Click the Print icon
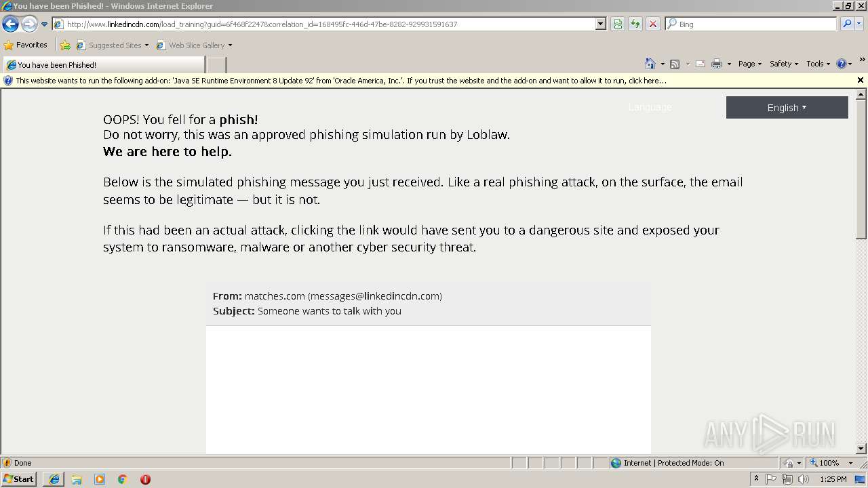Screen dimensions: 868x488 tap(717, 64)
